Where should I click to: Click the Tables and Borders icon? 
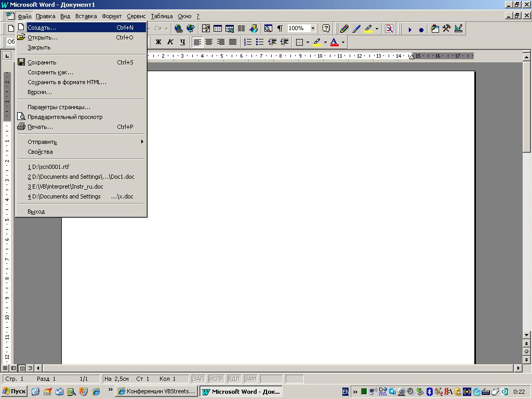tap(206, 29)
